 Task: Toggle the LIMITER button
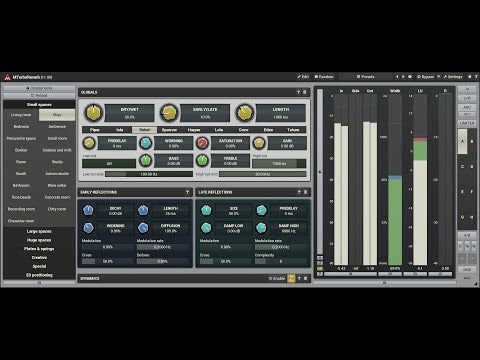coord(467,123)
